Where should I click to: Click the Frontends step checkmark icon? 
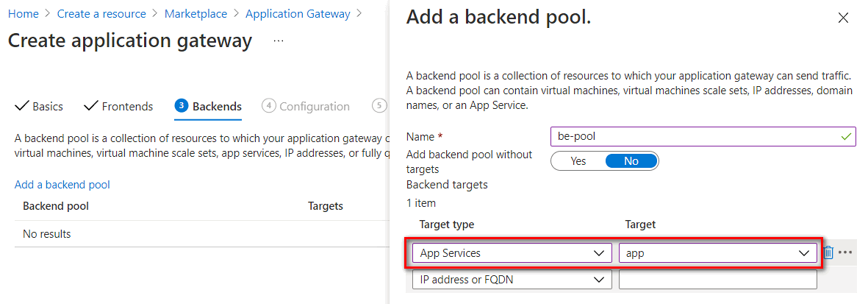(x=91, y=106)
